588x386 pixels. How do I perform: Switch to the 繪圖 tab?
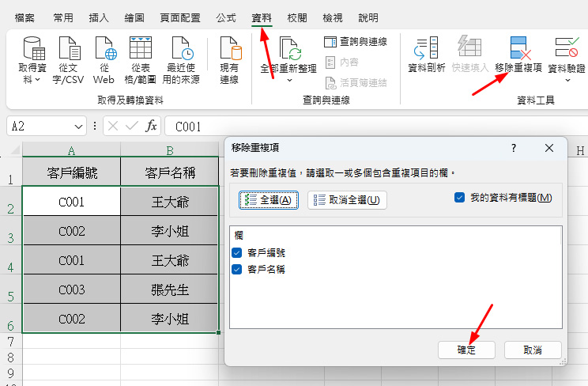click(x=134, y=17)
